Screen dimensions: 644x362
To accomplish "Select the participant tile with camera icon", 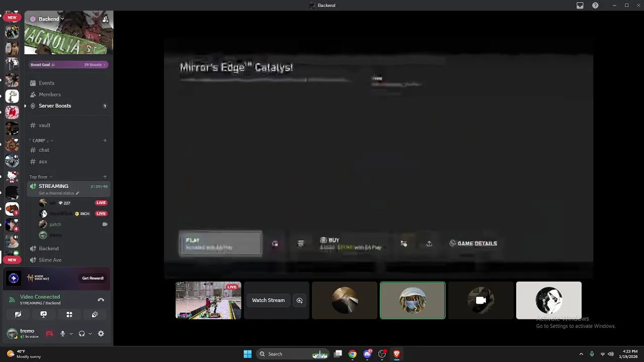I will point(480,300).
